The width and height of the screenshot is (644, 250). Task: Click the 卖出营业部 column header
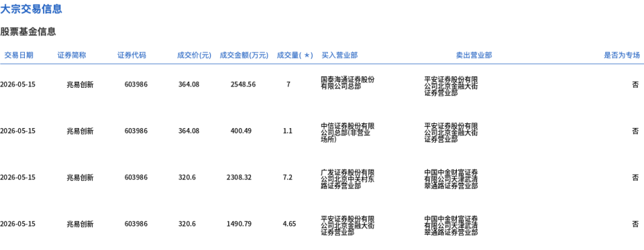(474, 56)
